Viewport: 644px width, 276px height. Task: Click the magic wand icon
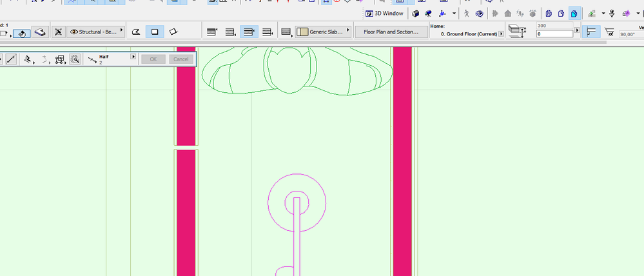(75, 59)
